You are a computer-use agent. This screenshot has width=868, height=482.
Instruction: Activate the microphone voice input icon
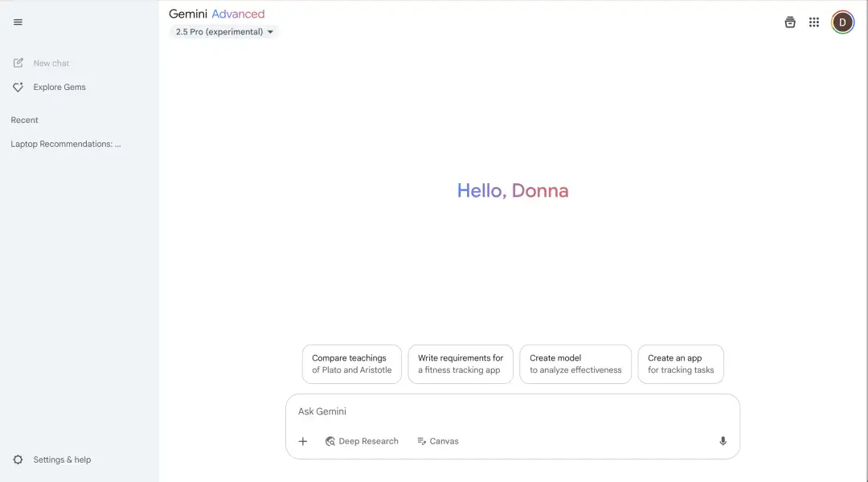(x=723, y=441)
